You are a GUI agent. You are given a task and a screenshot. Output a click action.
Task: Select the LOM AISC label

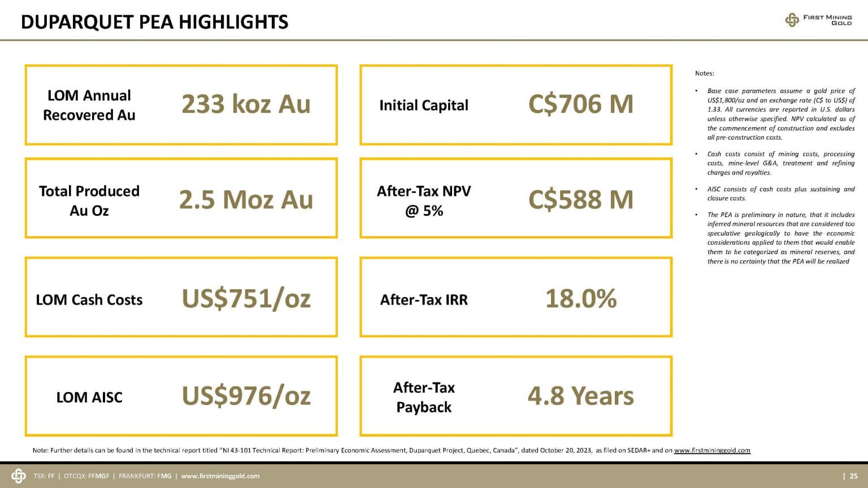tap(89, 398)
